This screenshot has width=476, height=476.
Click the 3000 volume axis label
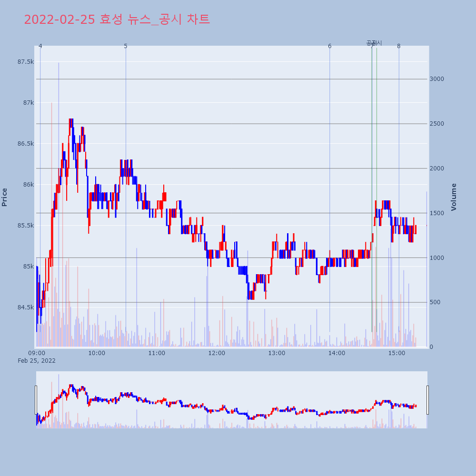click(x=437, y=79)
